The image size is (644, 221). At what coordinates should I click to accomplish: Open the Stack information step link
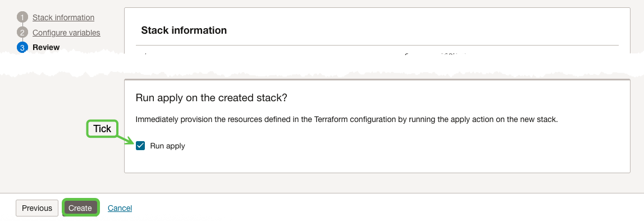63,17
